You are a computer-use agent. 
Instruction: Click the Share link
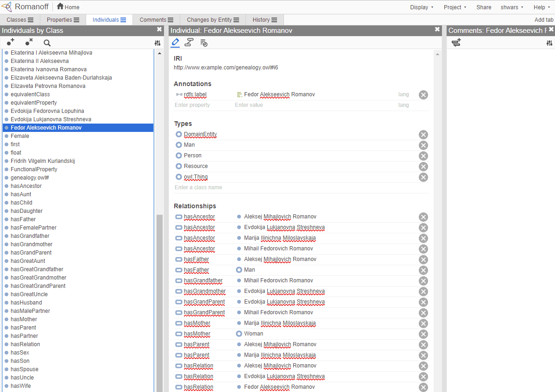[484, 7]
